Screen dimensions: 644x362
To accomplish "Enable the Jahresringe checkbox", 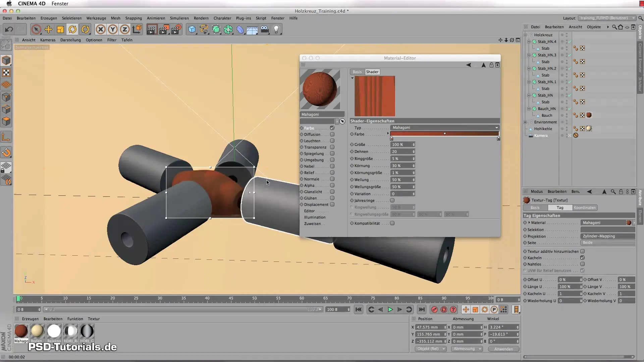I will click(392, 200).
